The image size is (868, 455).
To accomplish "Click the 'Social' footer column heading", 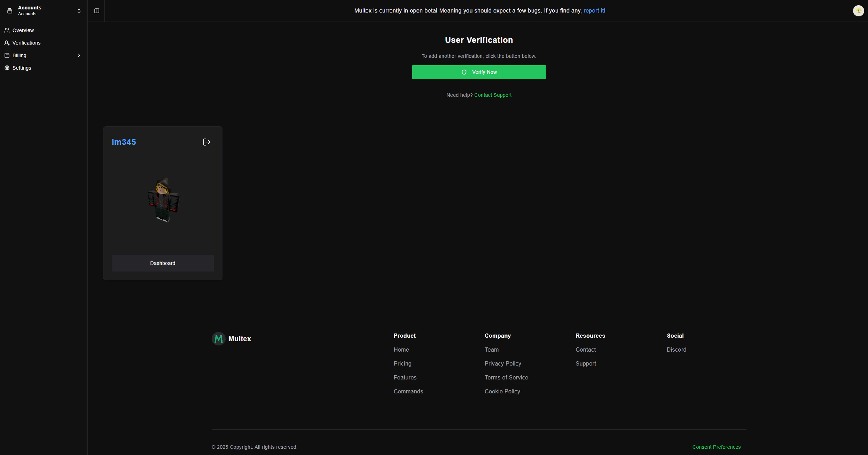I will pyautogui.click(x=675, y=336).
